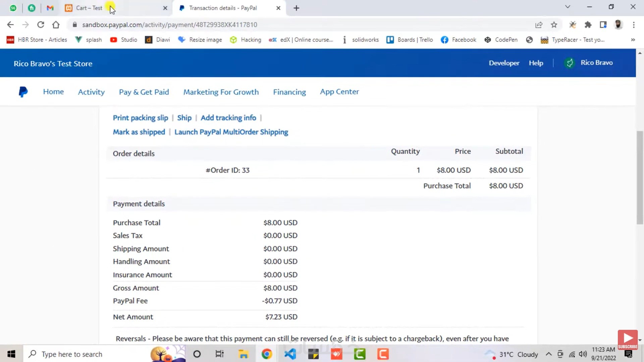The width and height of the screenshot is (644, 362).
Task: Toggle the browser side panel icon
Action: click(x=603, y=25)
